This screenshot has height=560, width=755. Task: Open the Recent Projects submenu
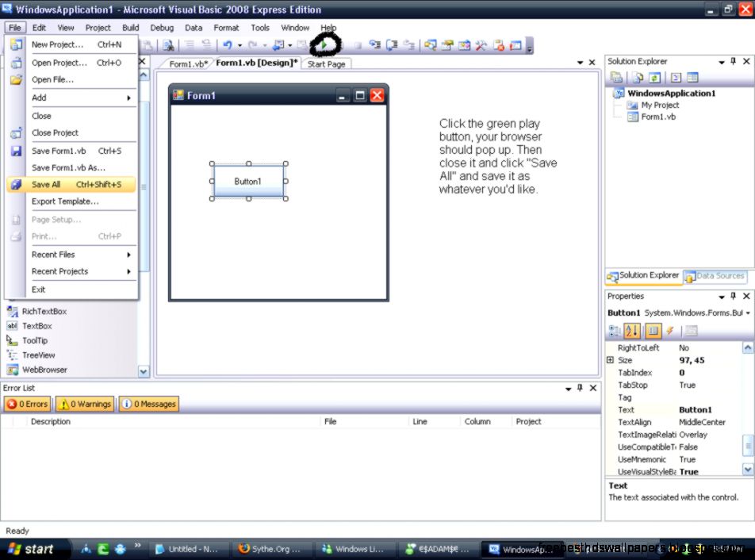[71, 271]
